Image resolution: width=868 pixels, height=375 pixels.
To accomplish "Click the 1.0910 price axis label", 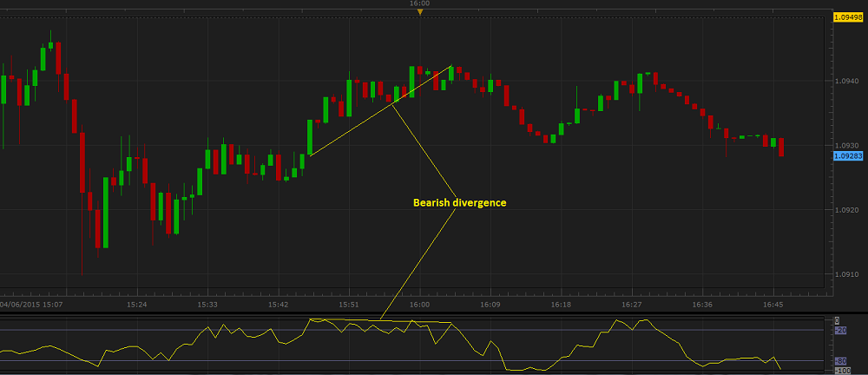I will [x=845, y=274].
